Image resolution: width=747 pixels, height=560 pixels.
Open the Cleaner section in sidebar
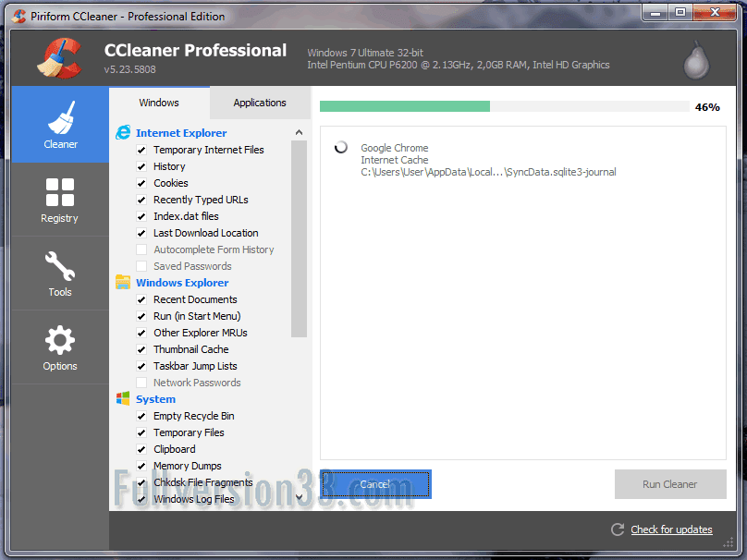[60, 125]
